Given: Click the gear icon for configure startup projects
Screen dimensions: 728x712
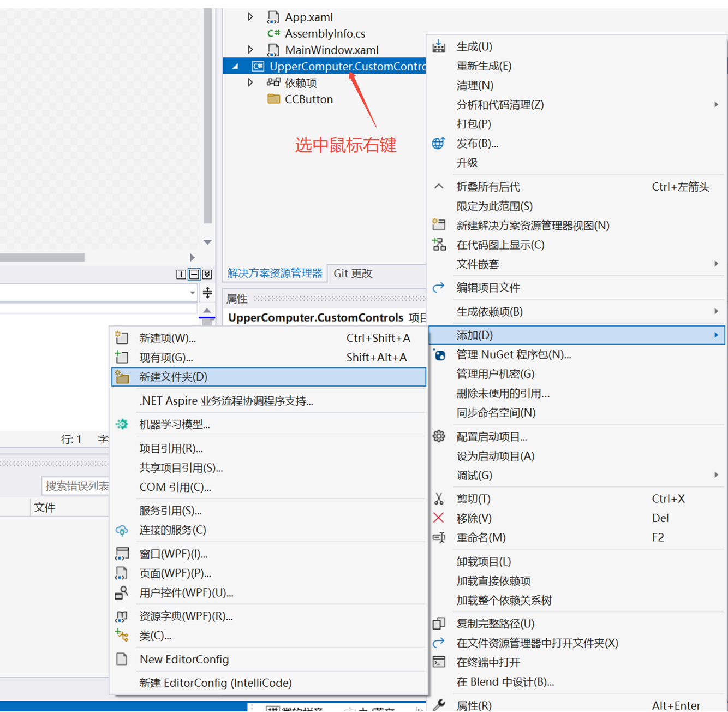Looking at the screenshot, I should point(439,436).
